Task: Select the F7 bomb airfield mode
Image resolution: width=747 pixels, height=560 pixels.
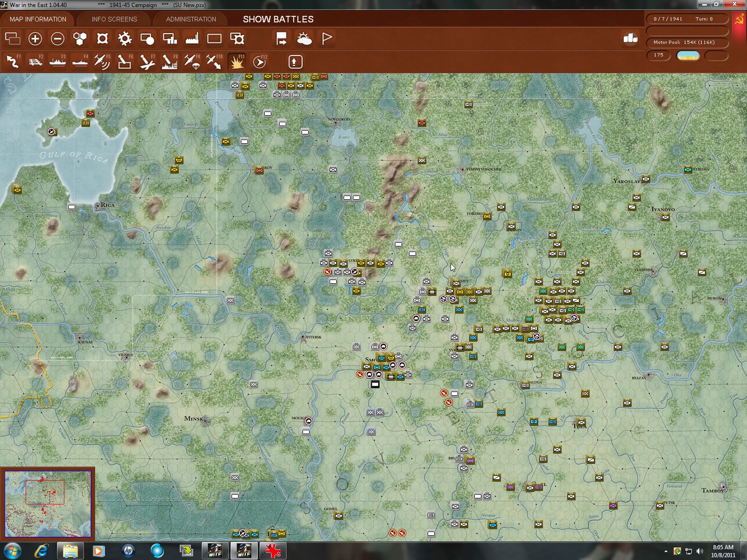Action: pyautogui.click(x=147, y=62)
